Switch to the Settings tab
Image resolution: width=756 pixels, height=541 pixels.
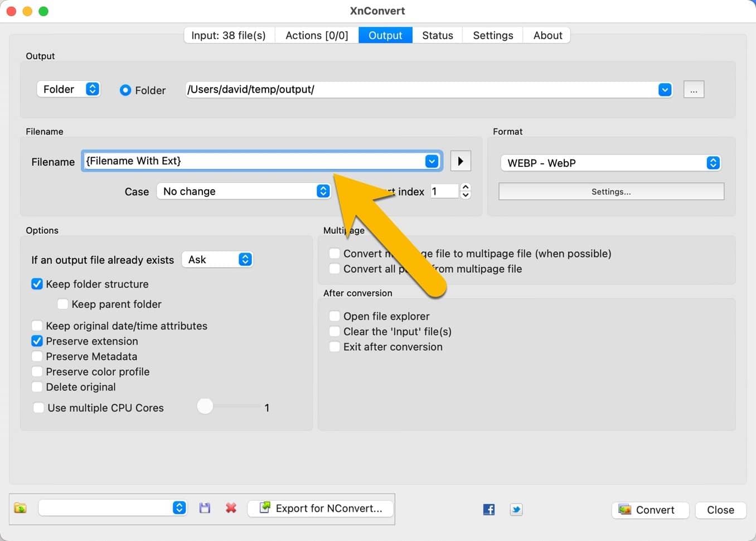[493, 35]
